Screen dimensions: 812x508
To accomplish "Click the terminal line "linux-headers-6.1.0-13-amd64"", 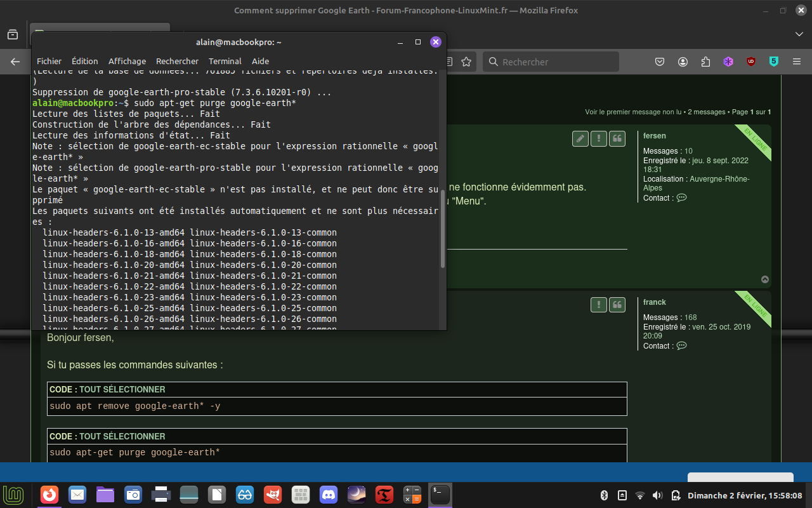I will tap(114, 232).
